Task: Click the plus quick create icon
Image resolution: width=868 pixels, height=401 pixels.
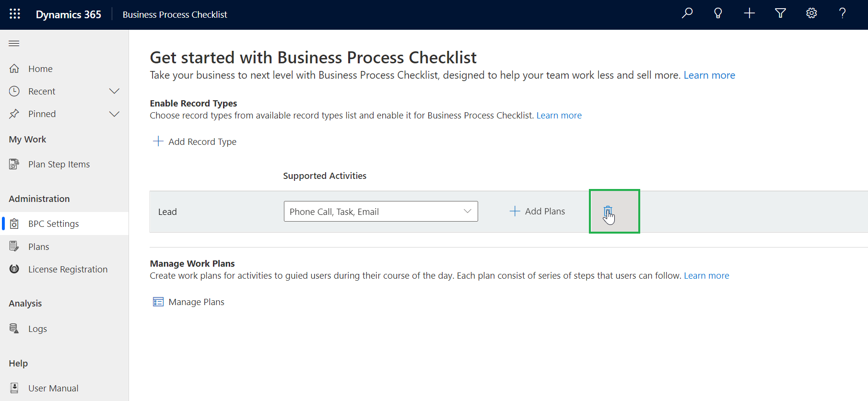Action: point(749,13)
